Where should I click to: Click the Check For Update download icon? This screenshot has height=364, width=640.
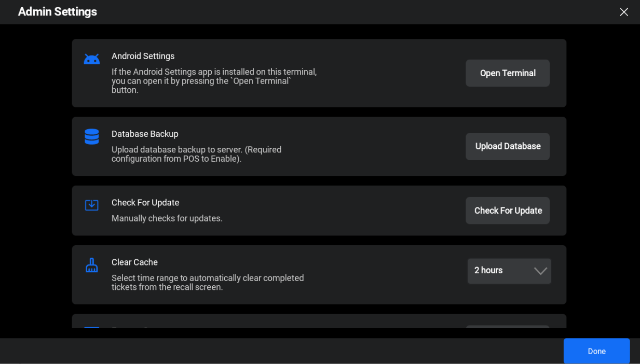point(92,205)
